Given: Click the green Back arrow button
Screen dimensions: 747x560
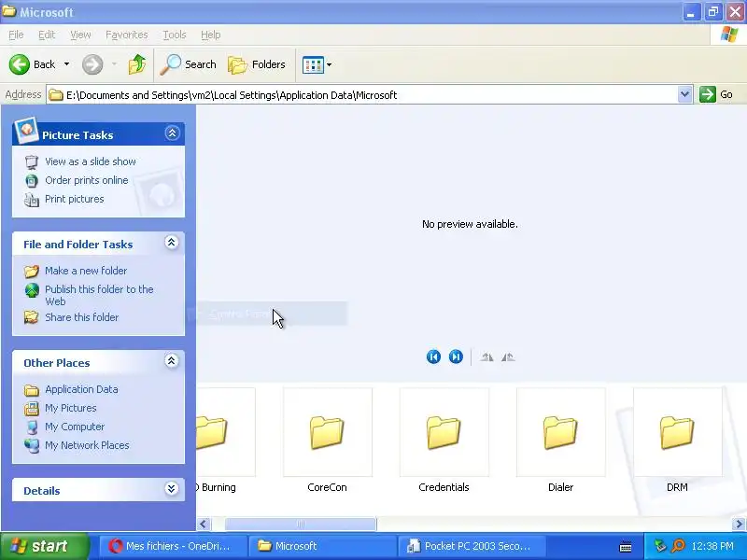Looking at the screenshot, I should point(32,64).
